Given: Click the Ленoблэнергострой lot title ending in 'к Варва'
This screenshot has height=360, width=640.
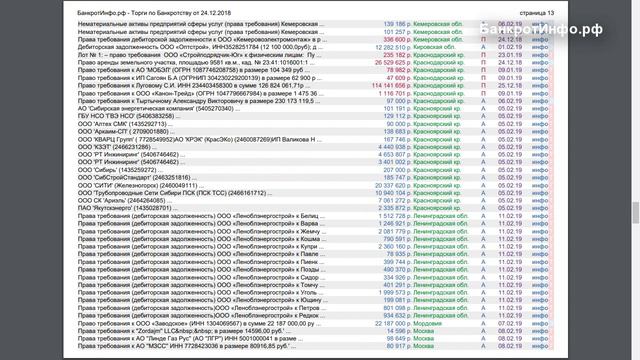Looking at the screenshot, I should pos(201,224).
